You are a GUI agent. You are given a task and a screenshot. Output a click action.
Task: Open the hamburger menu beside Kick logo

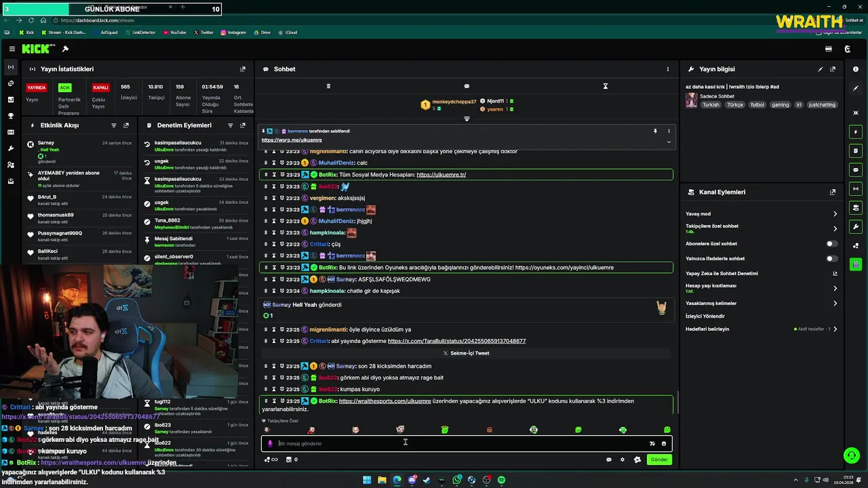coord(12,49)
